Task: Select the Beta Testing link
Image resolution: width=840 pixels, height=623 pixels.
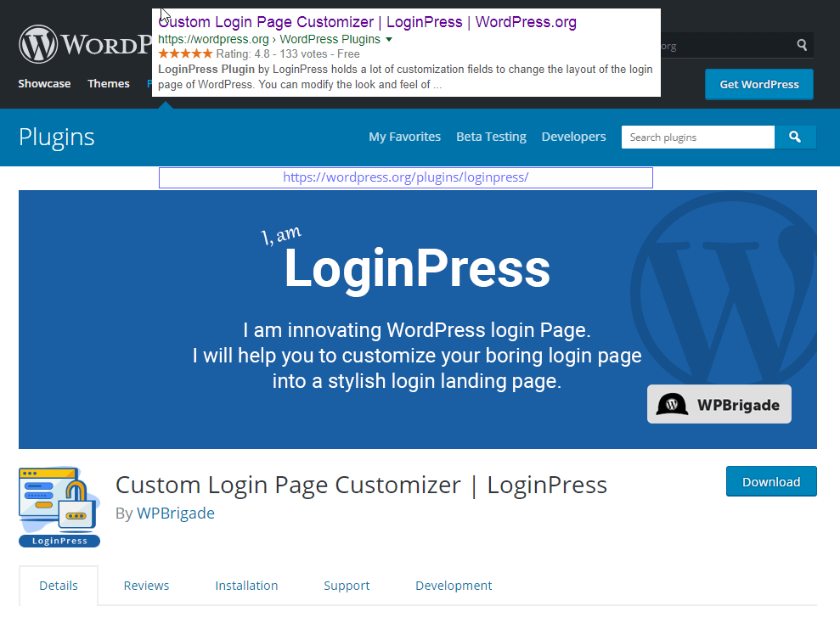Action: (491, 137)
